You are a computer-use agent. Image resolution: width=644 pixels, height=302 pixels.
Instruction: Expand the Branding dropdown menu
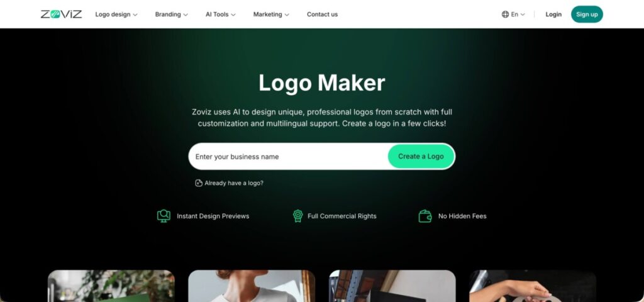[171, 14]
